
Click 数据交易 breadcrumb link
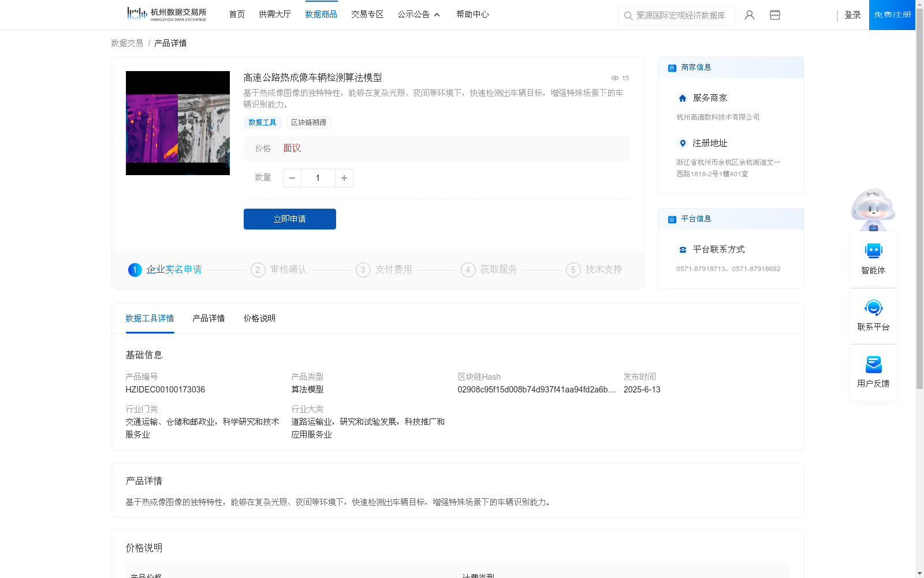[x=127, y=43]
